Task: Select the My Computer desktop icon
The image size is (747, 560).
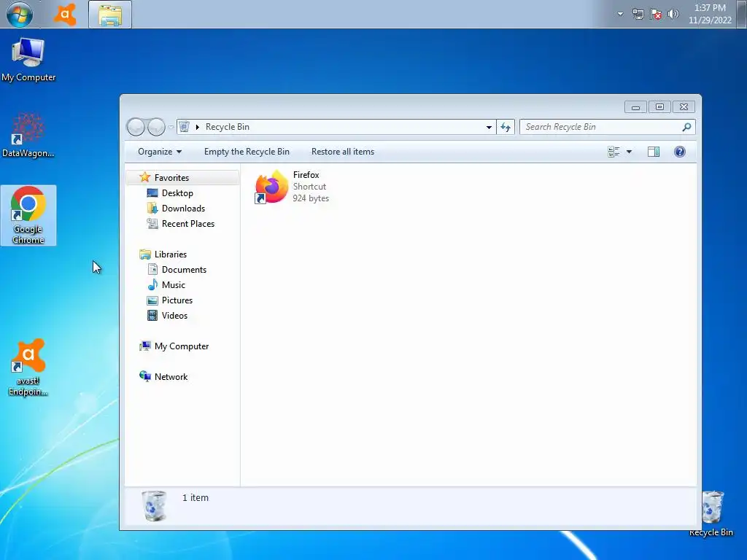Action: click(28, 60)
